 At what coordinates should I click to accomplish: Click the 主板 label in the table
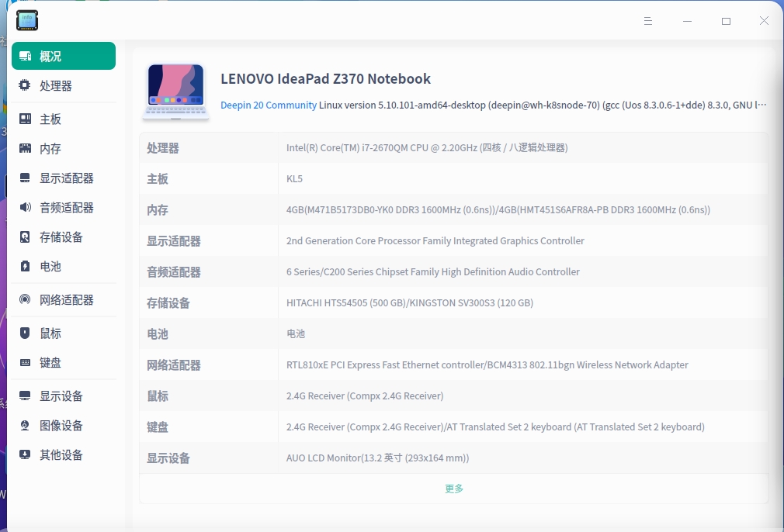(158, 179)
